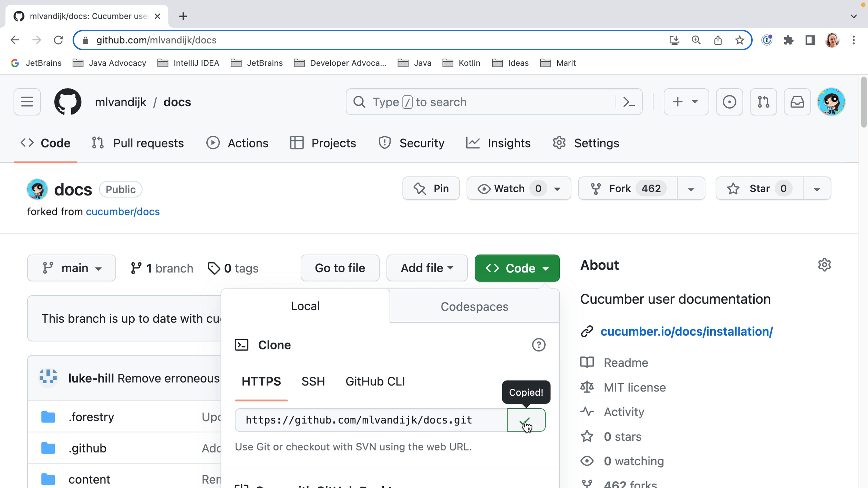Click the Clone help question-mark icon
Screen dimensions: 868x488
(538, 345)
